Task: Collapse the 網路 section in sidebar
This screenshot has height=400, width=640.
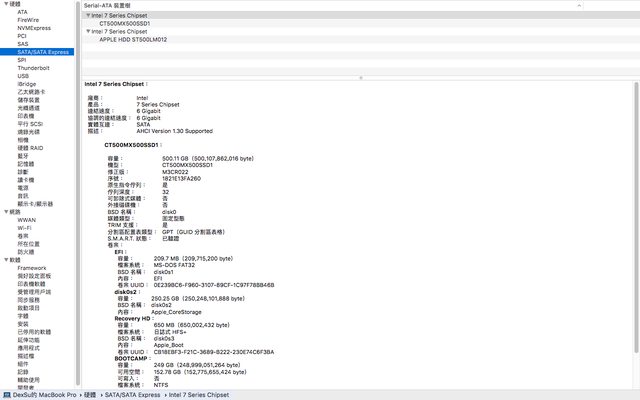Action: click(4, 212)
